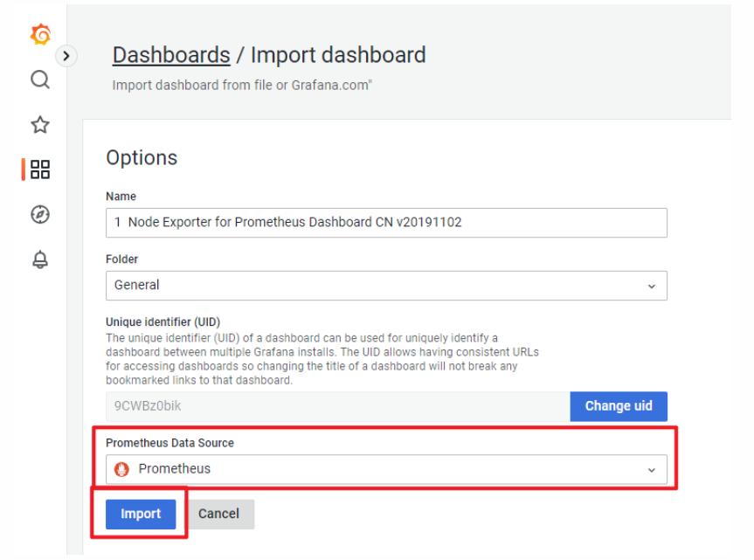This screenshot has height=560, width=754.
Task: Click the Cancel button
Action: coord(218,514)
